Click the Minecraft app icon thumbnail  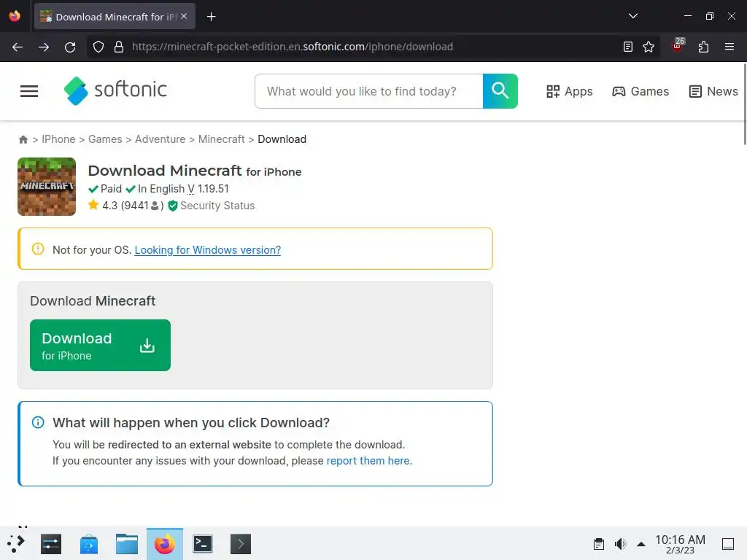[x=47, y=187]
